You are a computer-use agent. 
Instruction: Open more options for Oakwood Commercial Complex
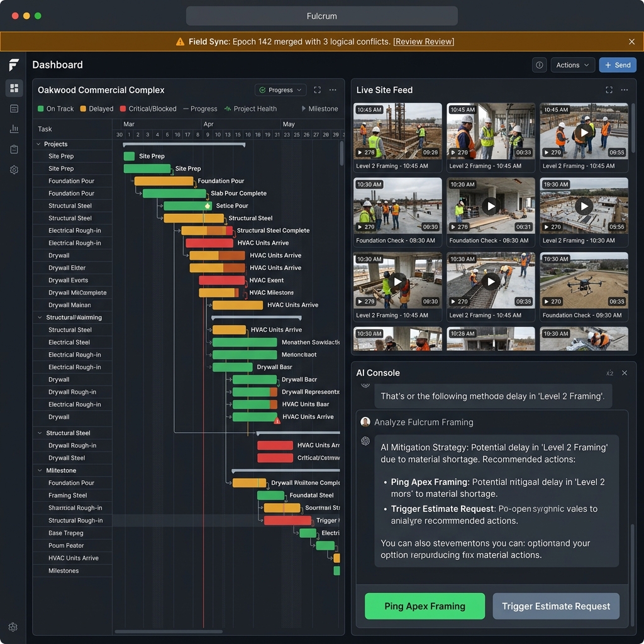[x=333, y=90]
